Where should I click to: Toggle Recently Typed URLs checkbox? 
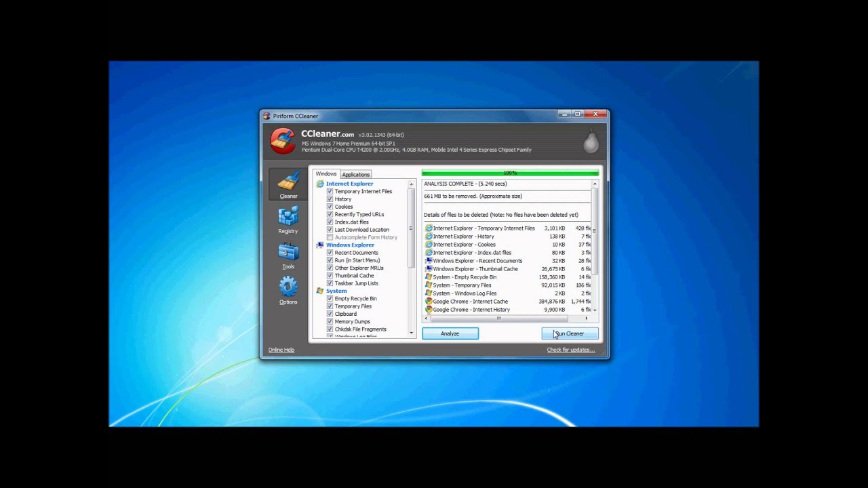330,214
